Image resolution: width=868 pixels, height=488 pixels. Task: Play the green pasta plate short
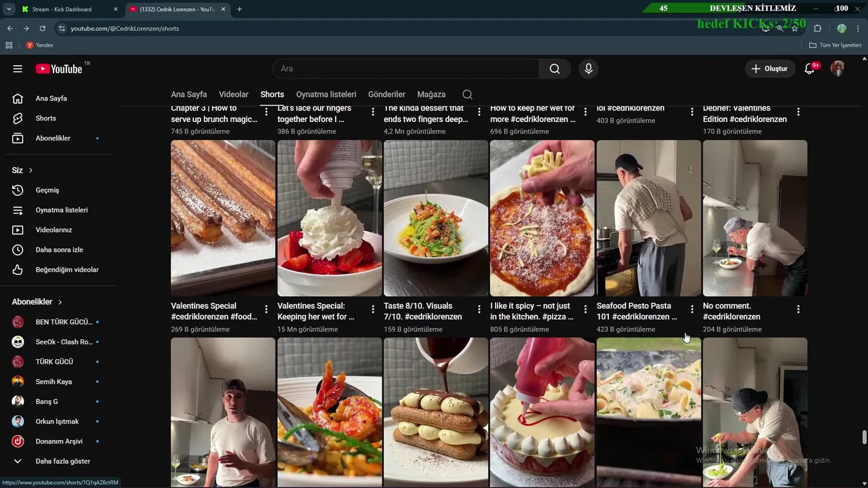436,218
